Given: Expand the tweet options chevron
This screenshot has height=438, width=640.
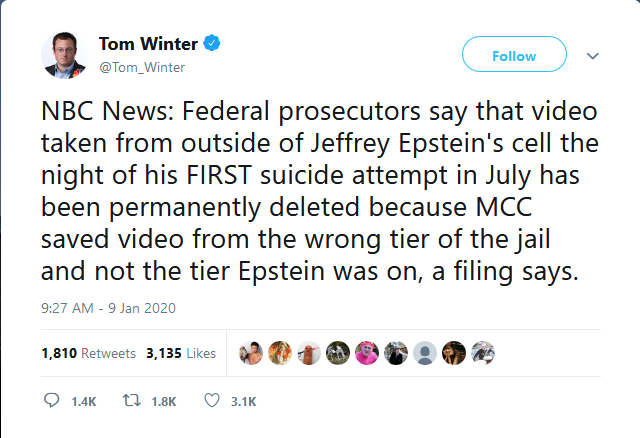Looking at the screenshot, I should 592,56.
